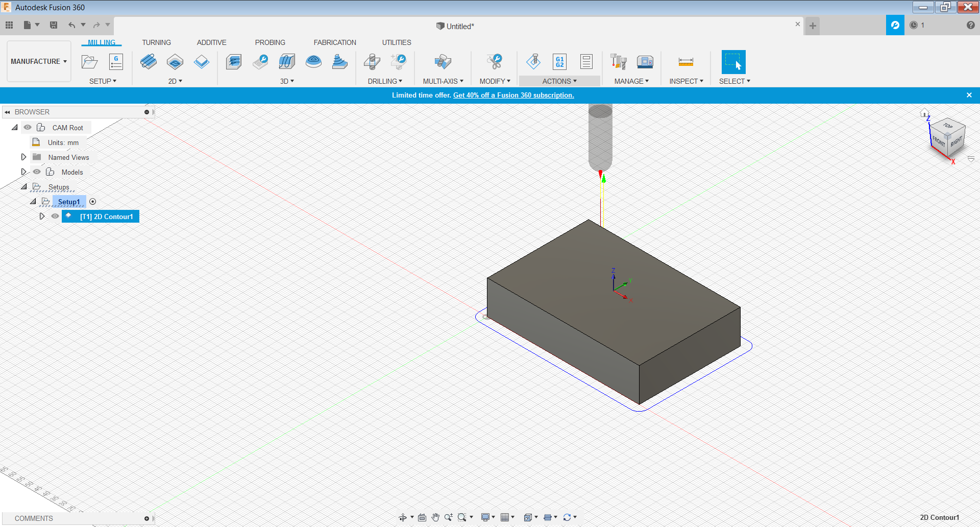
Task: Click the ViewCube home icon
Action: pos(924,113)
